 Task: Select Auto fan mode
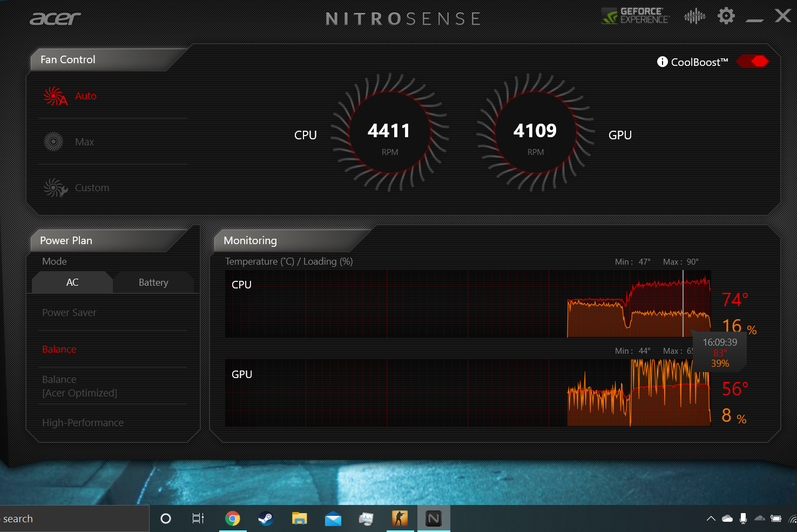coord(85,96)
